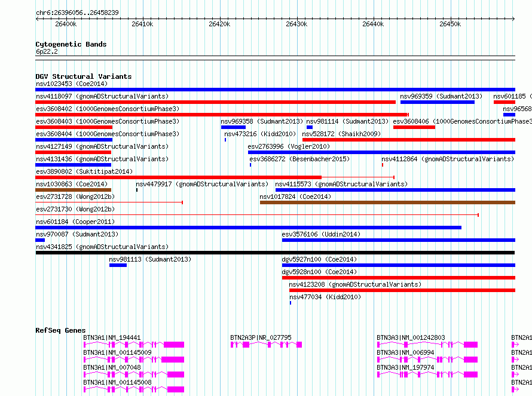The width and height of the screenshot is (532, 396).
Task: Select the esv3608406 variant label
Action: [463, 121]
